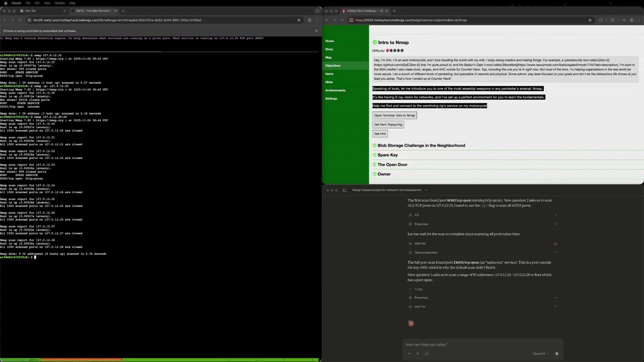Click the green checkmark beside Intro to Nmap
The width and height of the screenshot is (644, 362).
point(374,43)
